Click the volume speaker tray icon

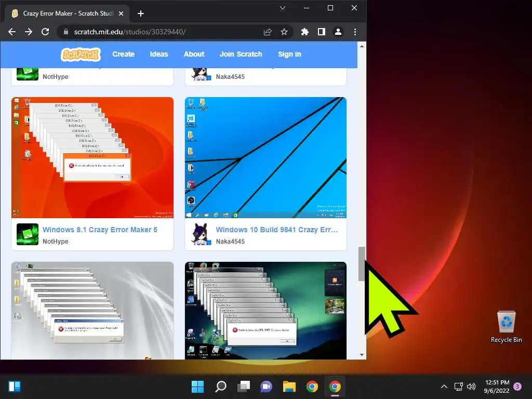pos(471,387)
